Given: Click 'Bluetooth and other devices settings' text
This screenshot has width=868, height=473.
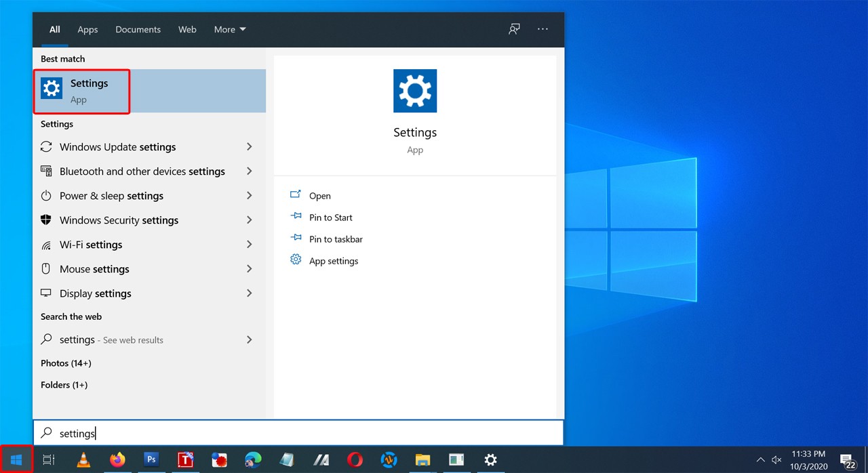Looking at the screenshot, I should [142, 171].
